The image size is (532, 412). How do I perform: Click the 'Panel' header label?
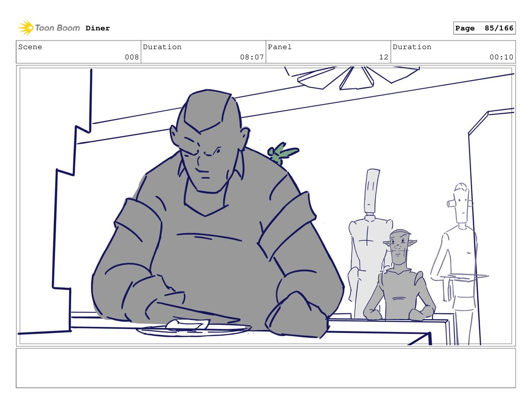pos(280,47)
